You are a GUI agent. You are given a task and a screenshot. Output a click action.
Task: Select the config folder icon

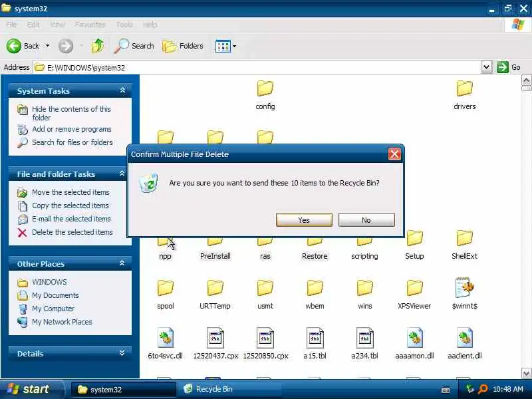tap(265, 88)
